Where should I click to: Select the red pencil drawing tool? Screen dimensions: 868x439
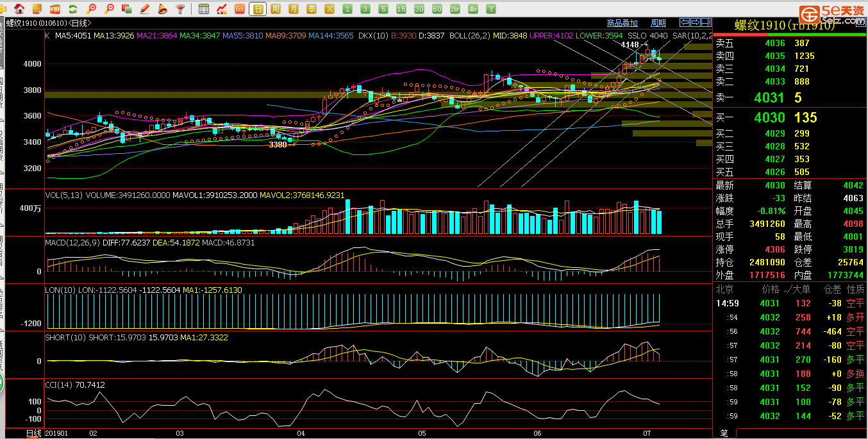pyautogui.click(x=145, y=9)
